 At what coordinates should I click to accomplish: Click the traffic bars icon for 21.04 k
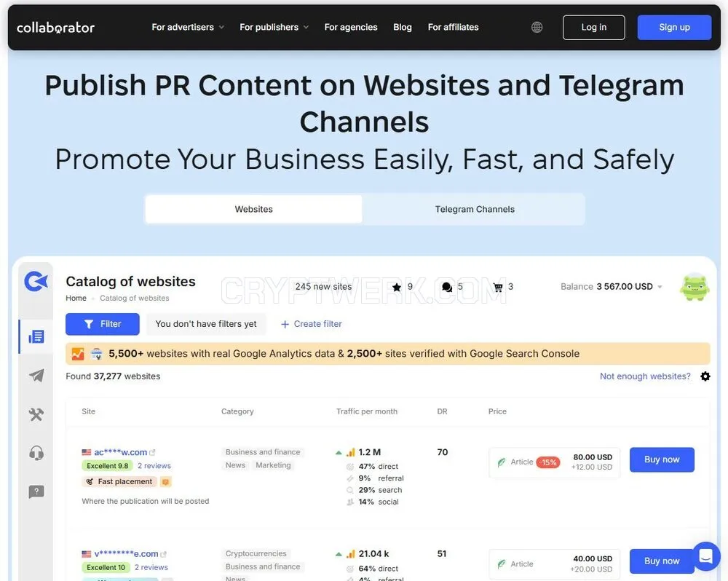click(351, 553)
